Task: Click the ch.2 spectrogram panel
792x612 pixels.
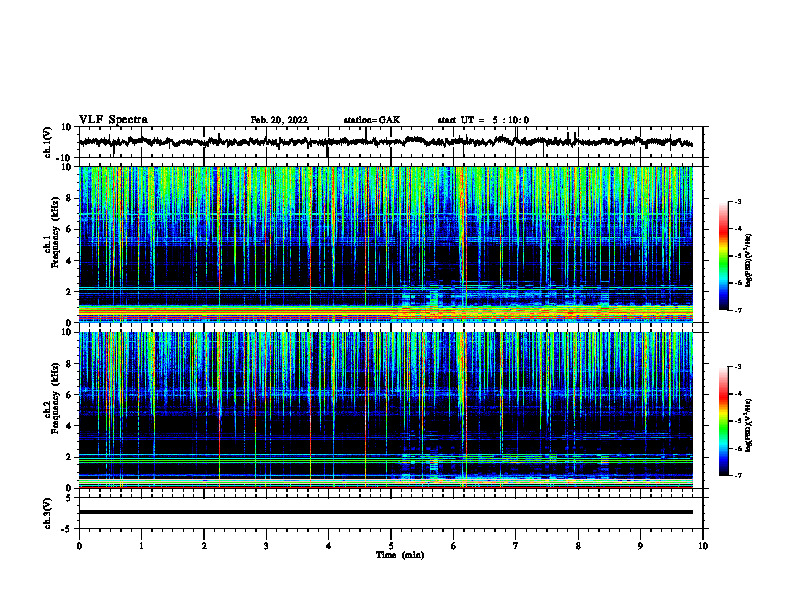Action: tap(386, 410)
